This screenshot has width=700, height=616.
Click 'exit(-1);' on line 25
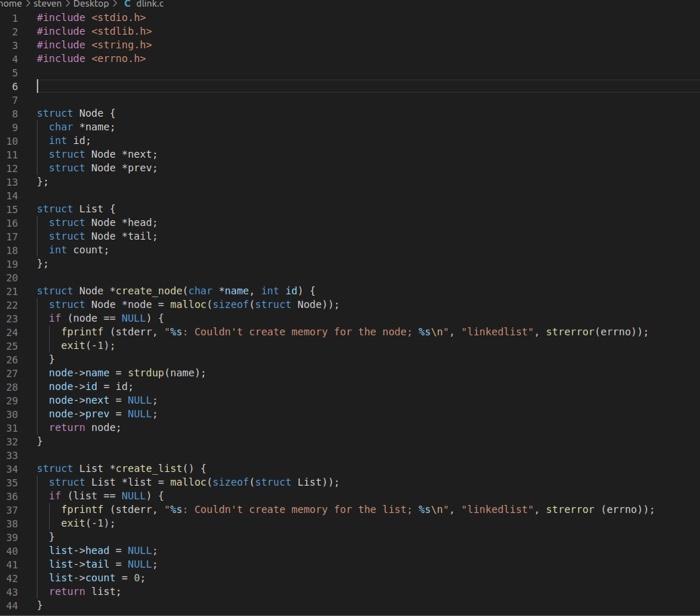click(x=88, y=345)
